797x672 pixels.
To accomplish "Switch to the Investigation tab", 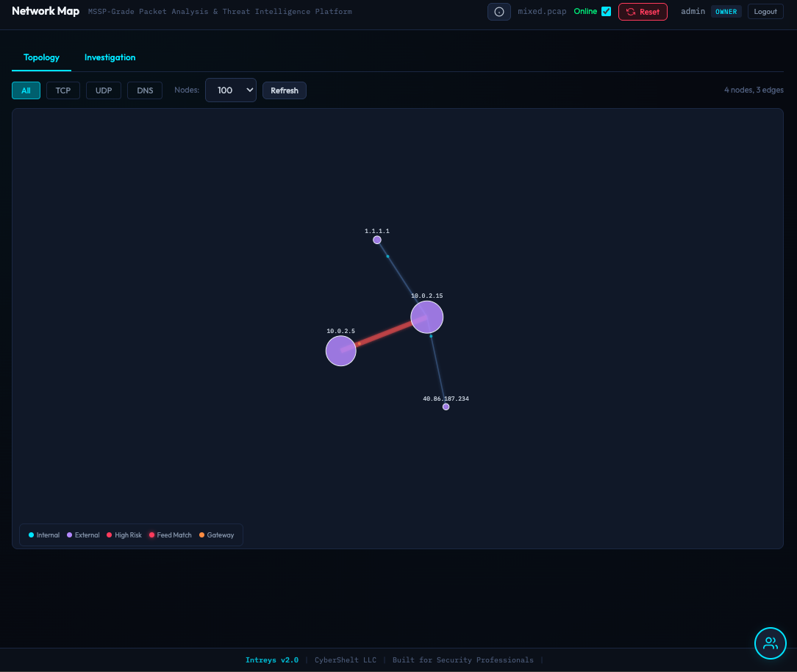I will (x=110, y=57).
